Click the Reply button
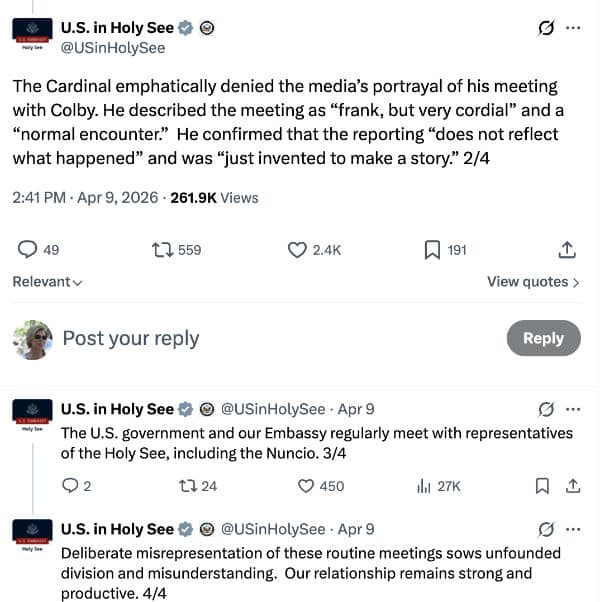Viewport: 600px width, 602px height. [x=543, y=338]
